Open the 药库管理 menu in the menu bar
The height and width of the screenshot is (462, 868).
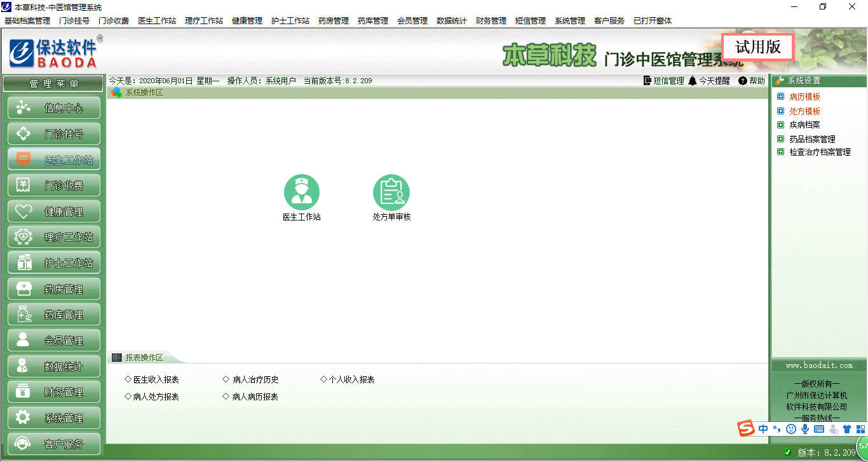(x=373, y=20)
